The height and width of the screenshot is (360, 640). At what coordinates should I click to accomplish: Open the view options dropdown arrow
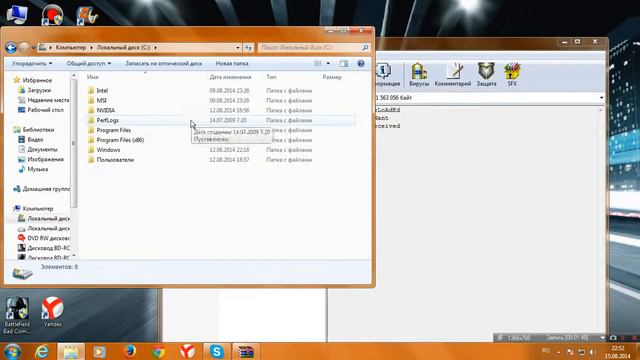(x=328, y=63)
